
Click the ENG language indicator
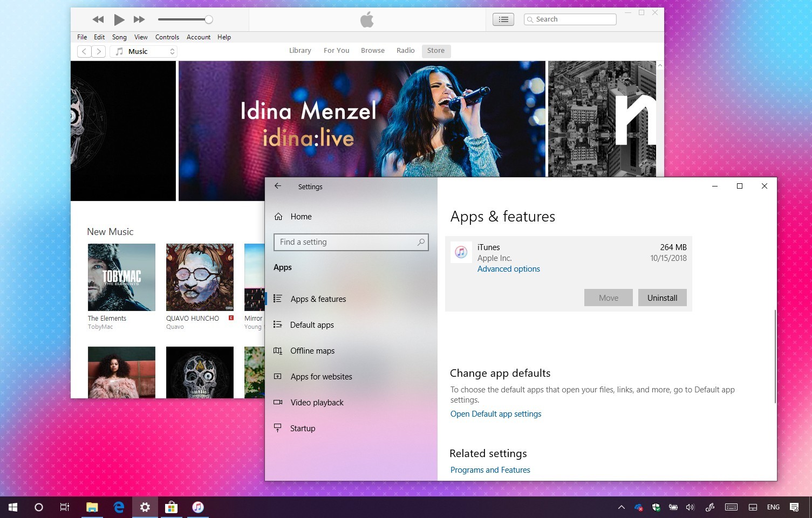(773, 507)
